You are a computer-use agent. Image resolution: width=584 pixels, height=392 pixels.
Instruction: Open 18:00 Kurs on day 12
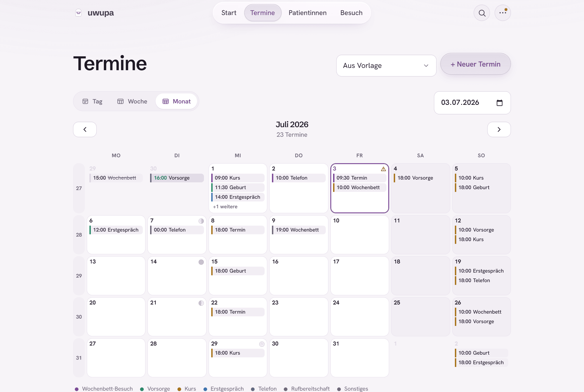481,240
